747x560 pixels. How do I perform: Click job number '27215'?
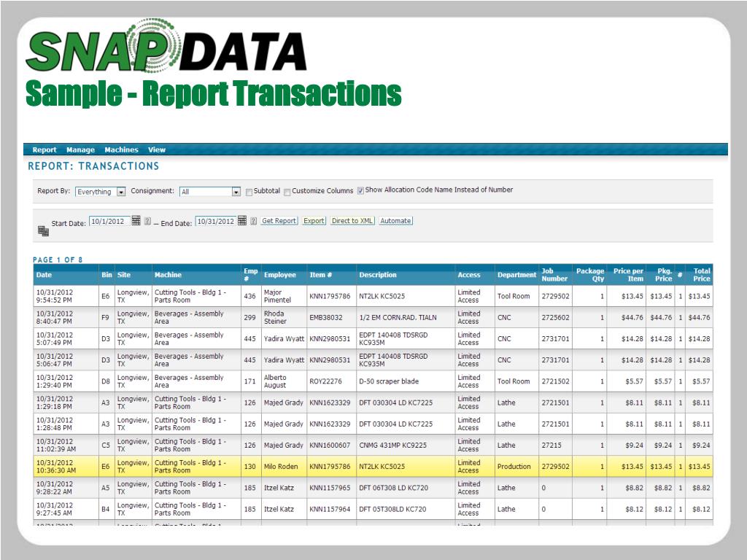(x=551, y=446)
